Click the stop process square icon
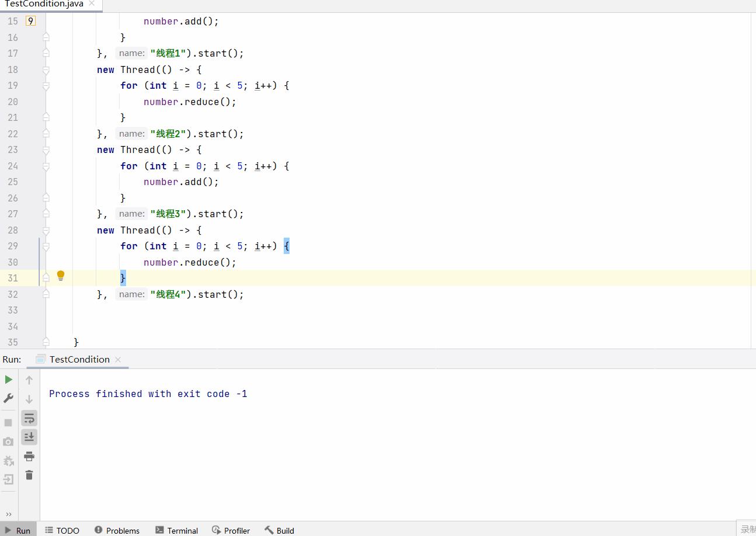 click(x=8, y=422)
